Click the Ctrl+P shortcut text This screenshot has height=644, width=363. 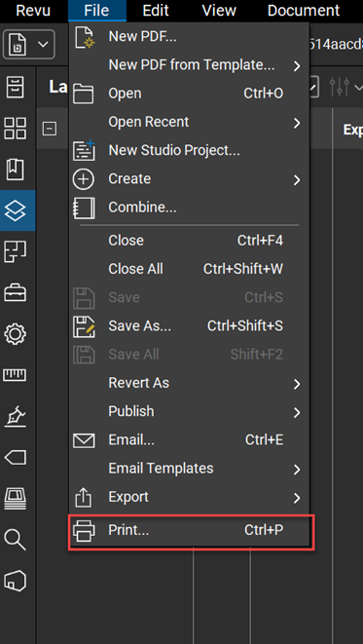[264, 531]
